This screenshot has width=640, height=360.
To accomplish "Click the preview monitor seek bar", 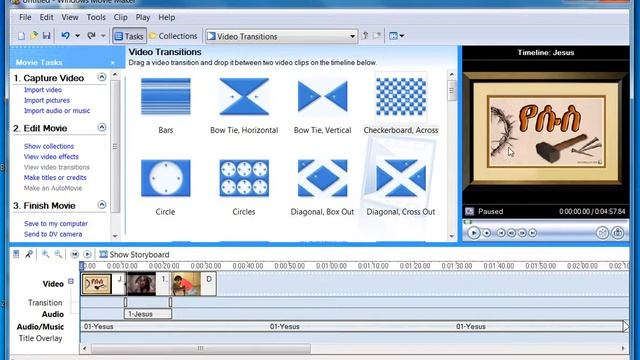I will click(x=546, y=222).
